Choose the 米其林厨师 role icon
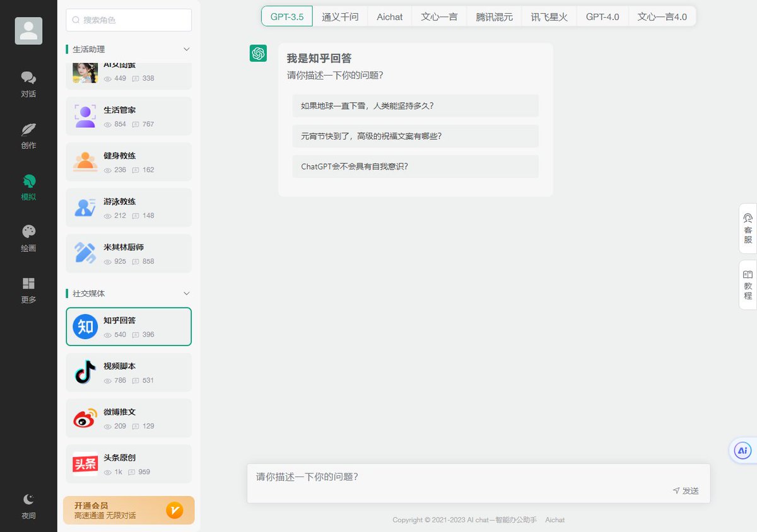 (85, 253)
